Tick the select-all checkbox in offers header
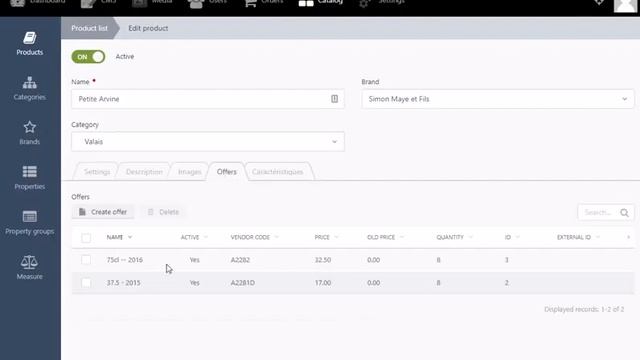The image size is (640, 360). [86, 238]
